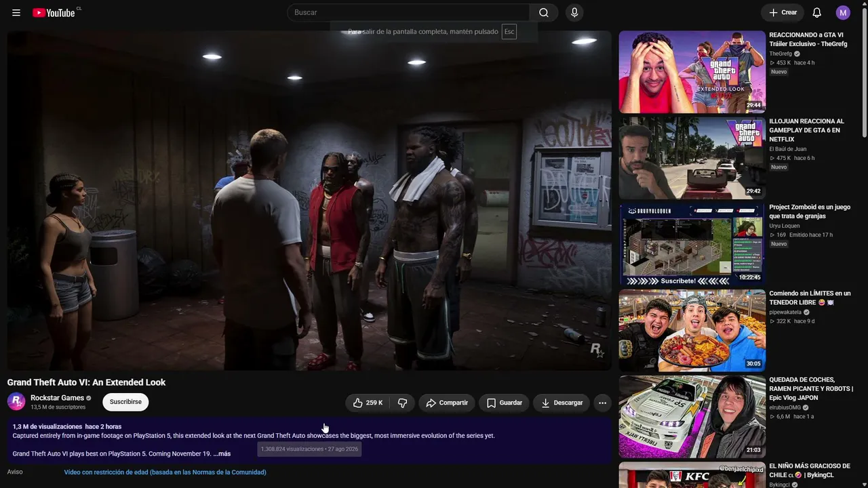Click '13,5 M de suscriptores' text

[x=58, y=407]
